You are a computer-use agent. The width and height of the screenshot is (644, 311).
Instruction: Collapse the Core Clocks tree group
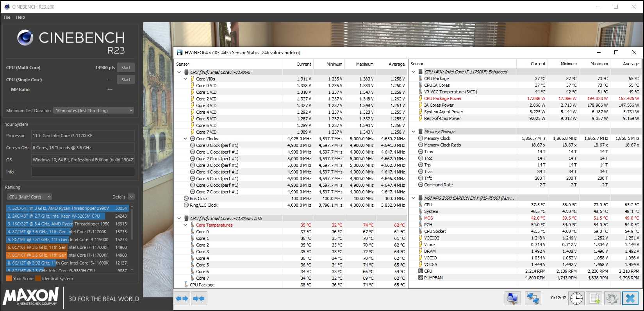[x=186, y=139]
